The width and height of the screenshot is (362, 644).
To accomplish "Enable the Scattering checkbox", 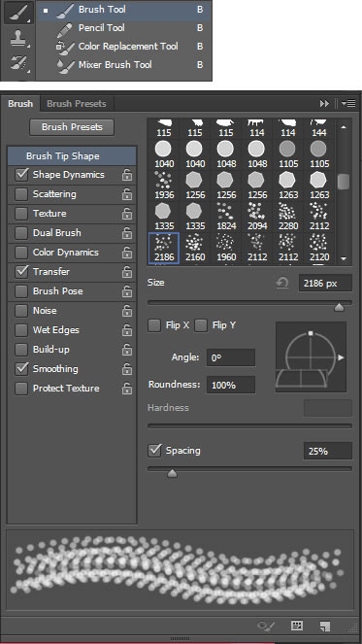I will (21, 194).
